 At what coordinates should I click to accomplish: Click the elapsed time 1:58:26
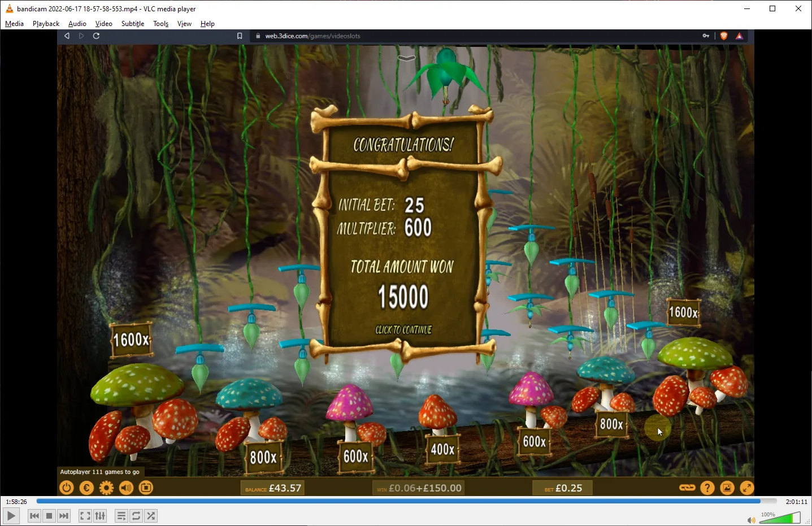tap(16, 502)
